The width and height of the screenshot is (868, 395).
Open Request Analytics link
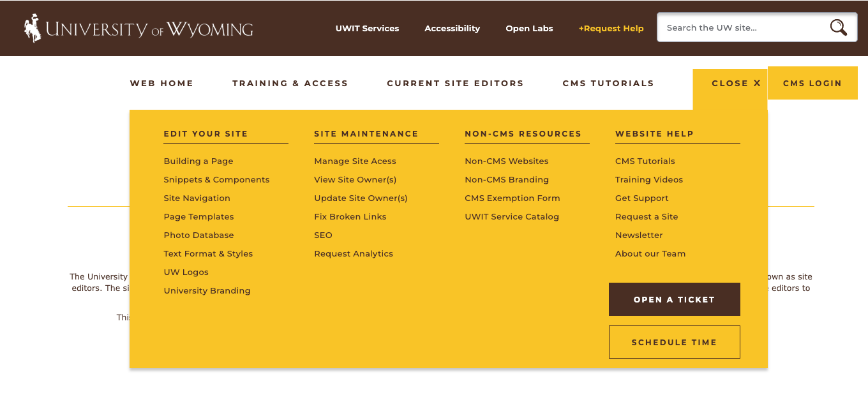(354, 253)
